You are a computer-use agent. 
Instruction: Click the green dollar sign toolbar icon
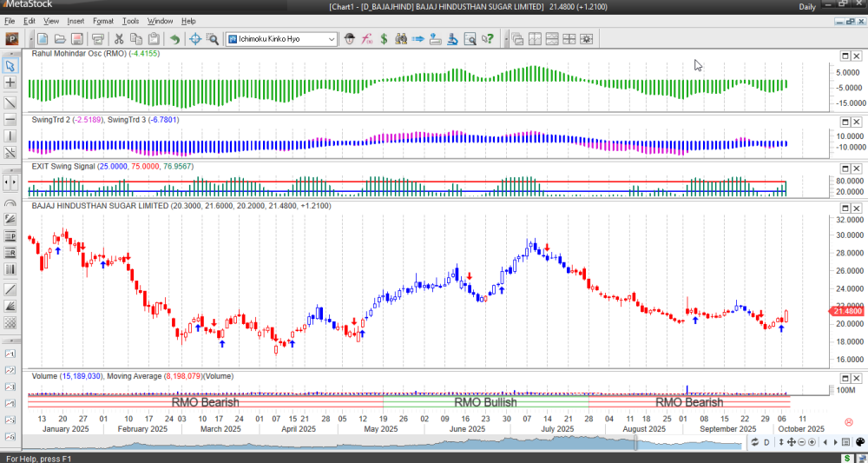pyautogui.click(x=384, y=39)
